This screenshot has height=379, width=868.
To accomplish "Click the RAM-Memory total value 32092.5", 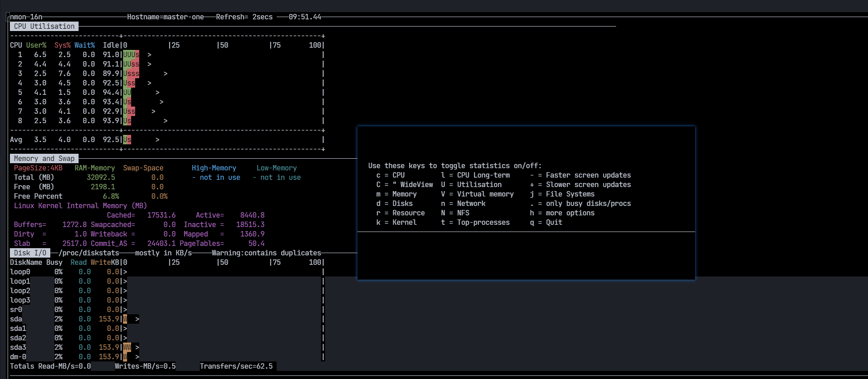I will click(x=101, y=177).
